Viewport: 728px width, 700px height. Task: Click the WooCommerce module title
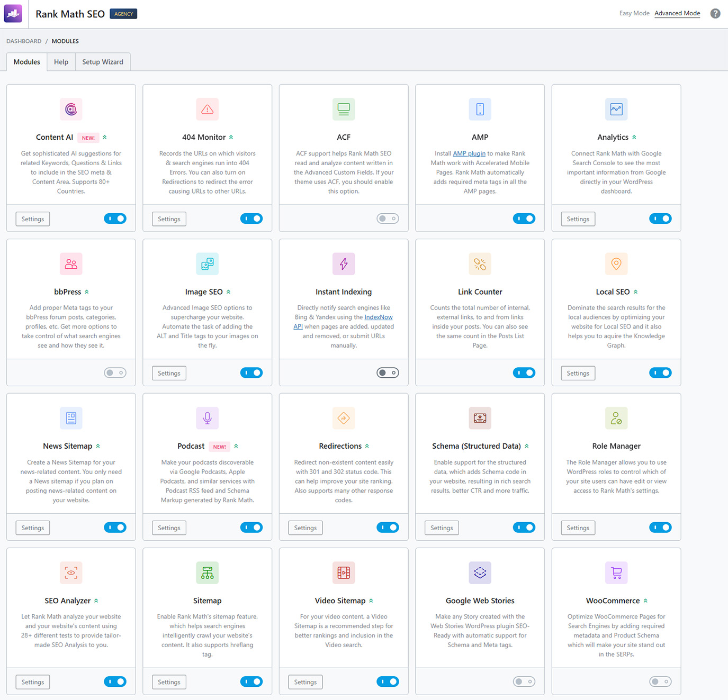(613, 601)
